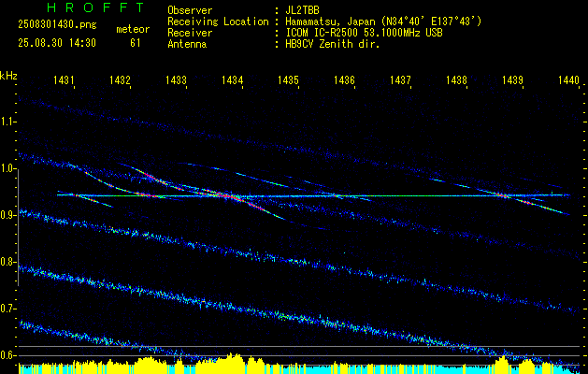
Task: Click time axis marker 1439
Action: click(x=512, y=79)
